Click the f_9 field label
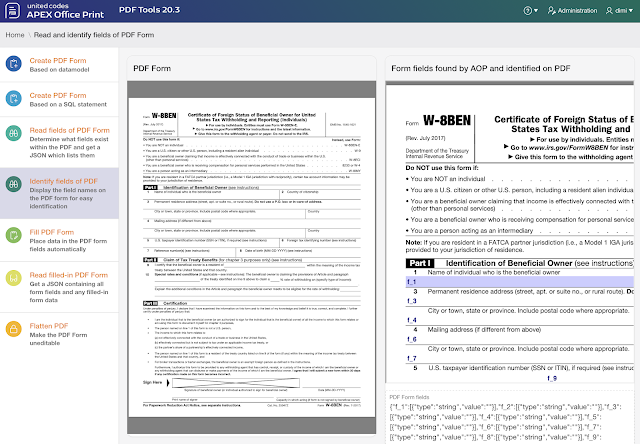The height and width of the screenshot is (444, 640). (x=552, y=378)
